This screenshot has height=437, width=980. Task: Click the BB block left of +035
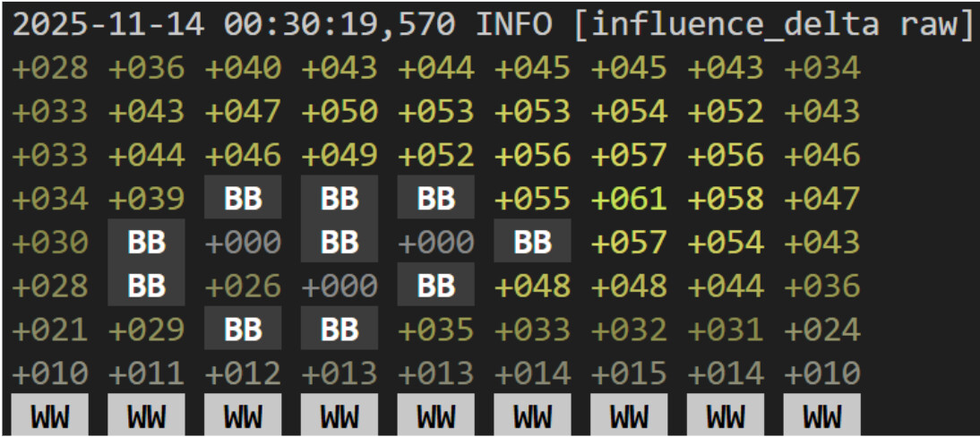click(340, 330)
